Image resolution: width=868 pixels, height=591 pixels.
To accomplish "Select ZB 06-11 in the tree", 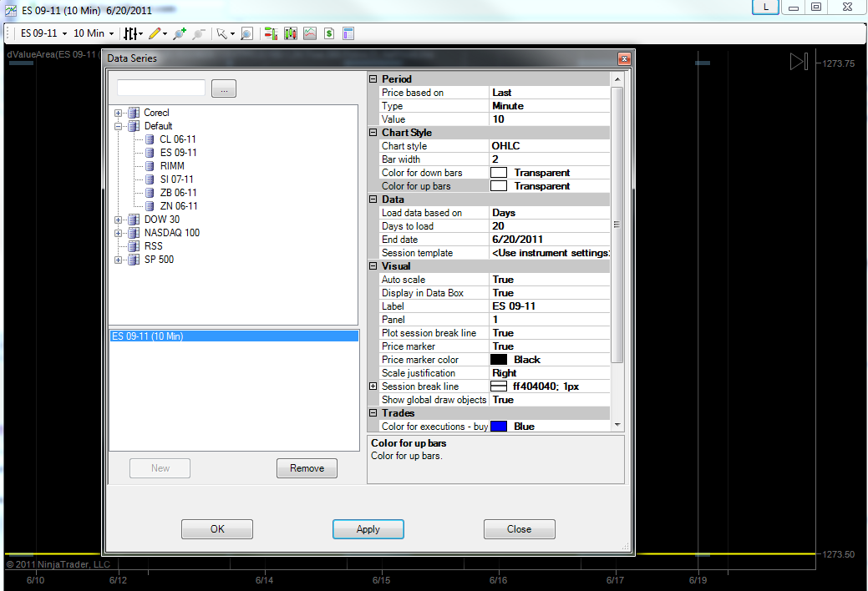I will 178,193.
